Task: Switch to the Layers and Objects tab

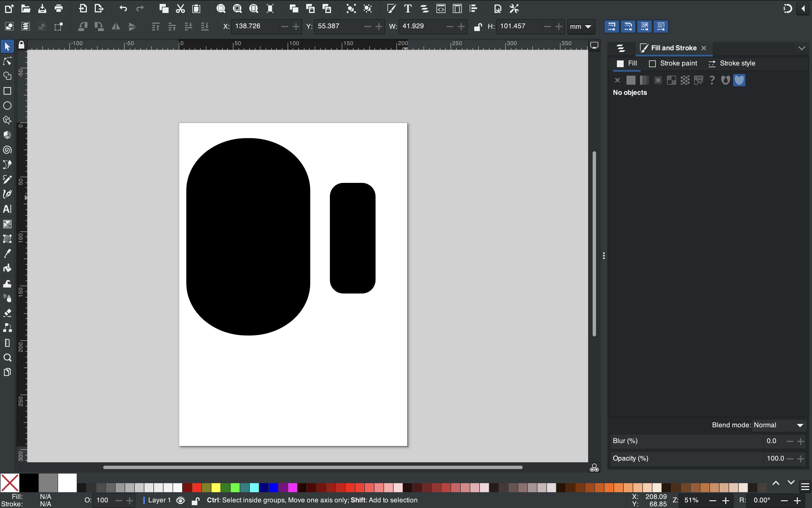Action: point(621,48)
